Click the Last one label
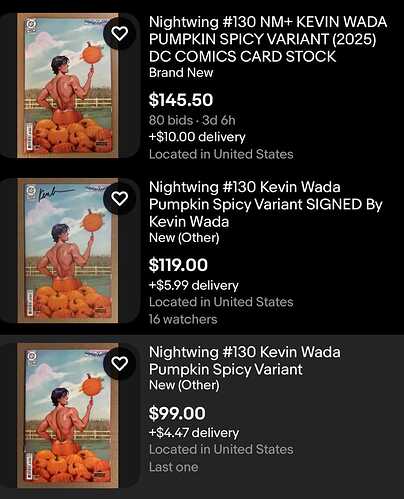Image resolution: width=404 pixels, height=499 pixels. click(173, 467)
